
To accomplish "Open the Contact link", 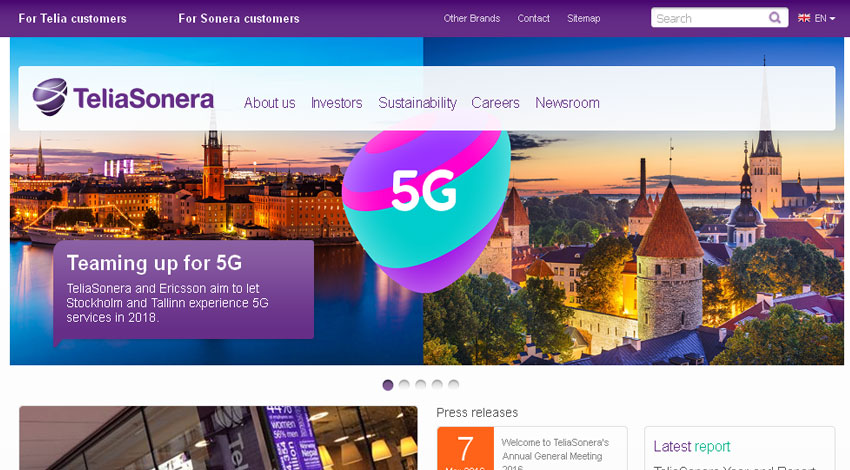I will (533, 18).
